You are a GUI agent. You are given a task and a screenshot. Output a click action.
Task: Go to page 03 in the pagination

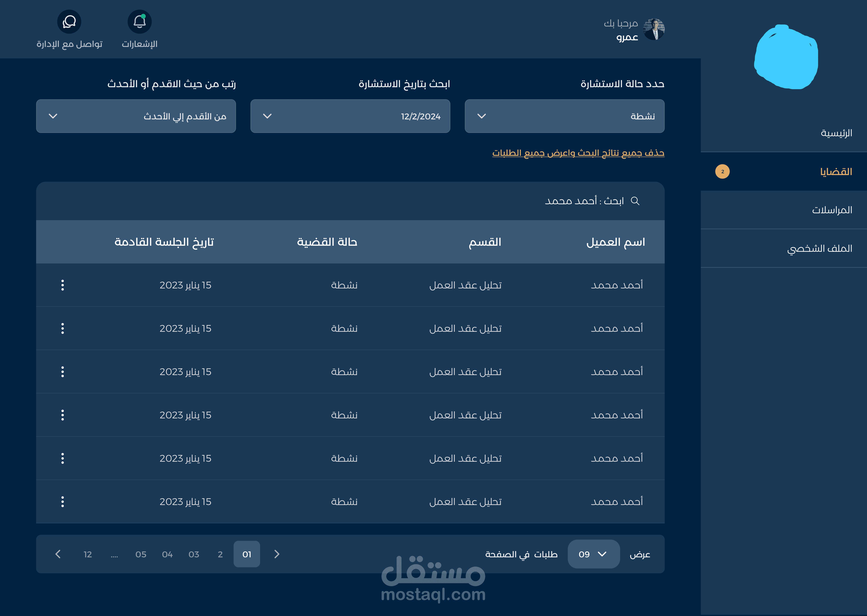coord(194,554)
